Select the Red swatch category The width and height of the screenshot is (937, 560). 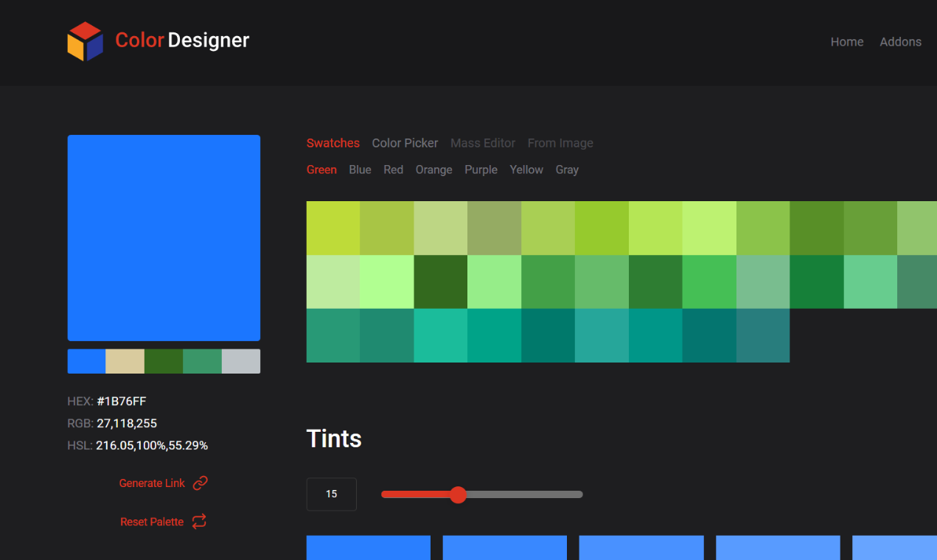393,169
